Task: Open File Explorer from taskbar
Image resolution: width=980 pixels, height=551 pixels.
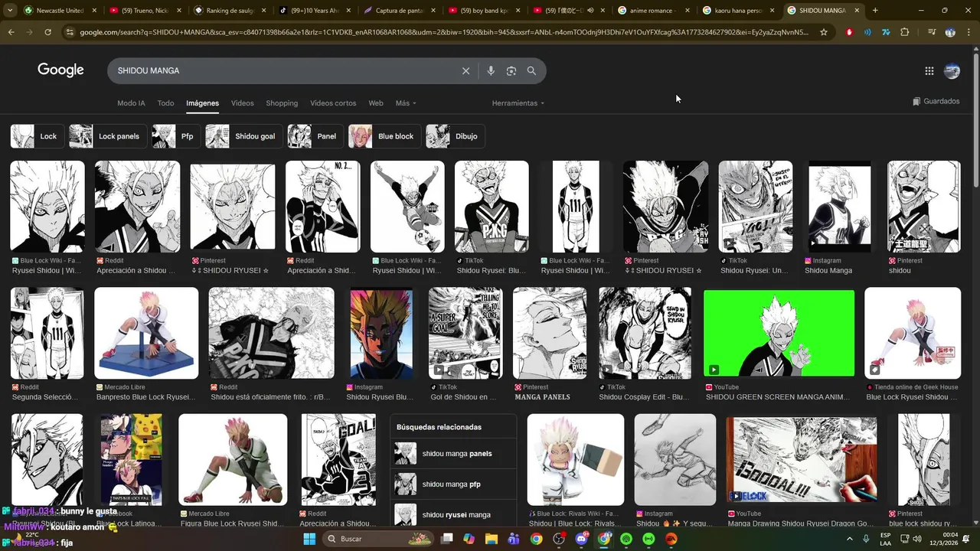Action: [492, 539]
